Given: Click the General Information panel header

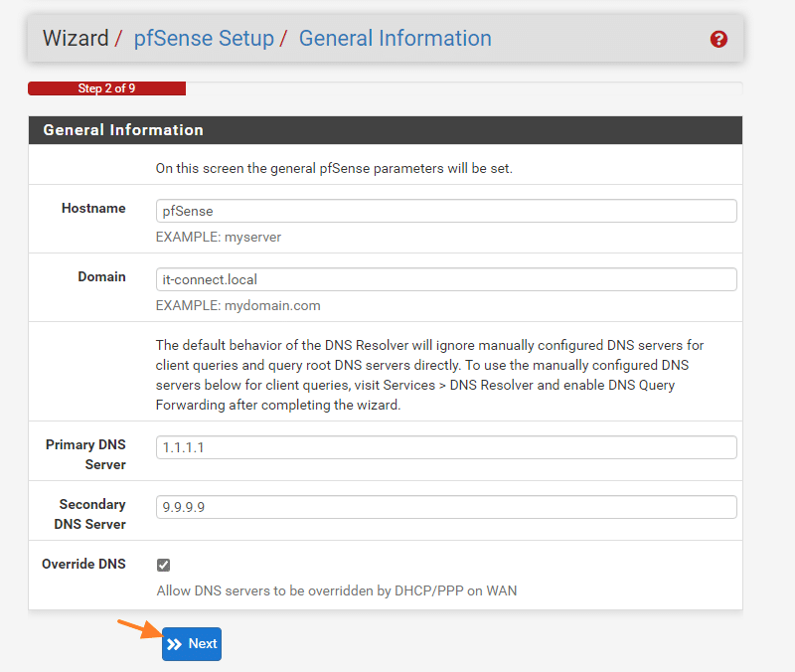Looking at the screenshot, I should coord(123,130).
